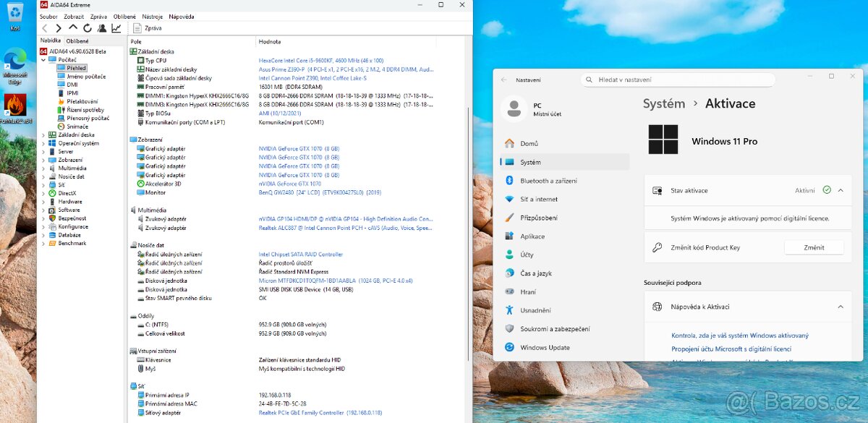Viewport: 868px width, 423px height.
Task: Click the Změnit product key button
Action: (814, 247)
